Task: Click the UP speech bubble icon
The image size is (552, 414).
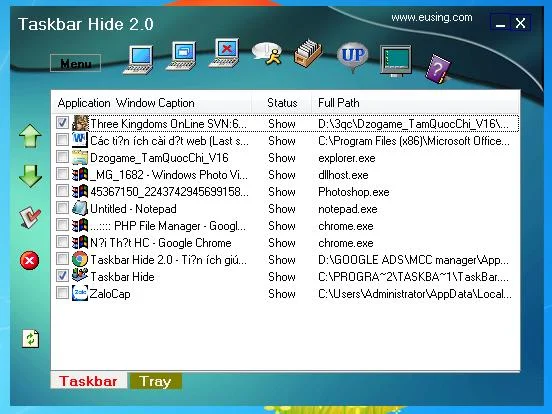Action: tap(353, 57)
